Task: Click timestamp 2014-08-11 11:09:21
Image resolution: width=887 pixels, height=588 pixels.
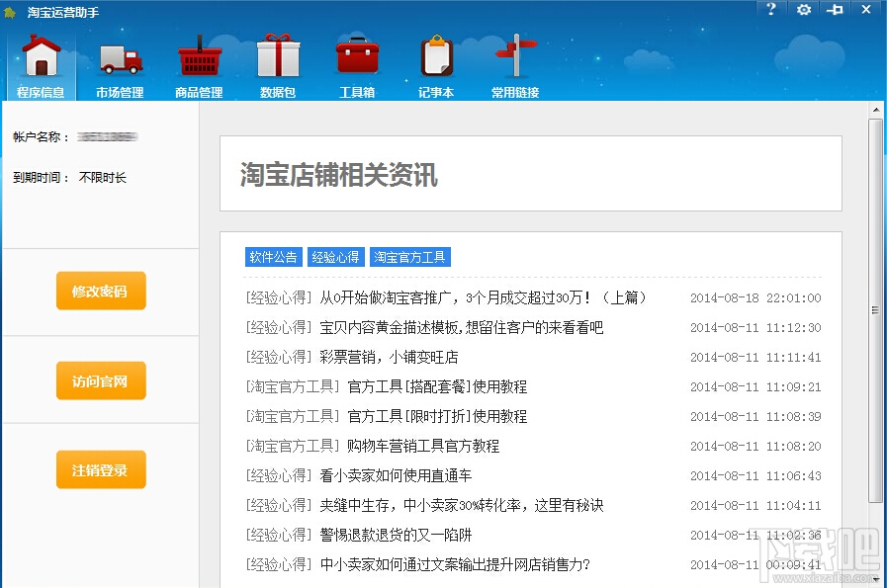Action: click(x=755, y=386)
